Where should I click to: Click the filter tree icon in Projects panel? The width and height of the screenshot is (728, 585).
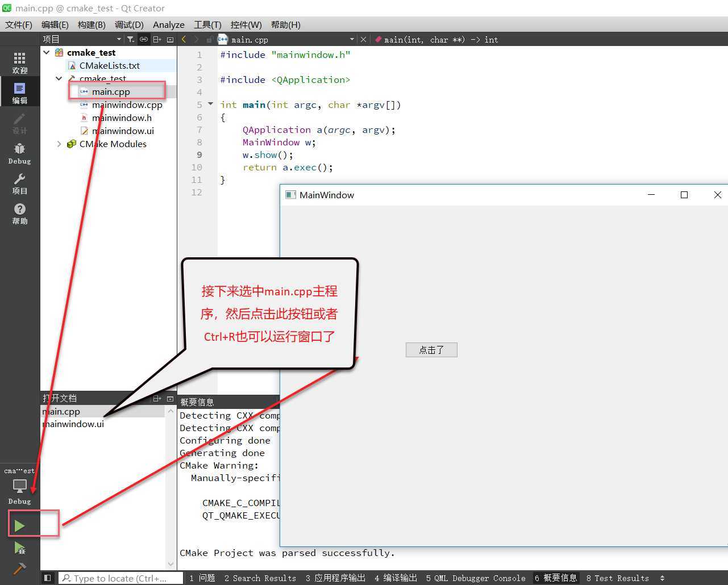[x=130, y=39]
